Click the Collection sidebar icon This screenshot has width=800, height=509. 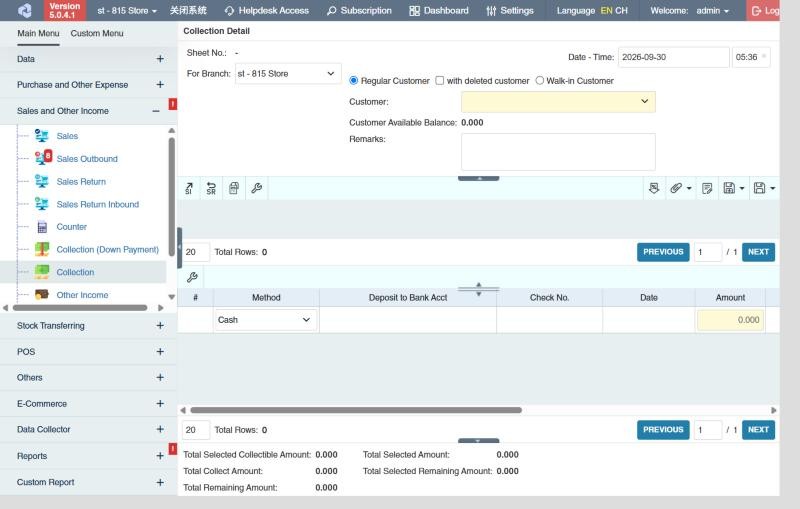[42, 272]
